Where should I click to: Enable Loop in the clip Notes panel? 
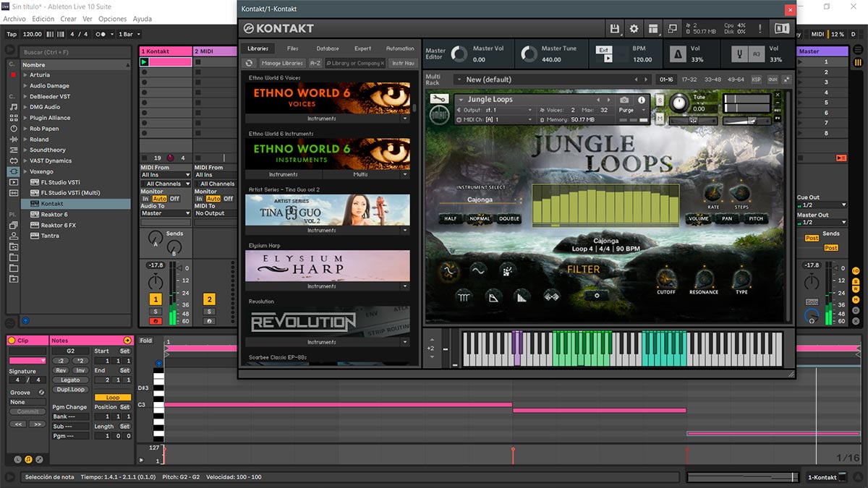click(113, 398)
